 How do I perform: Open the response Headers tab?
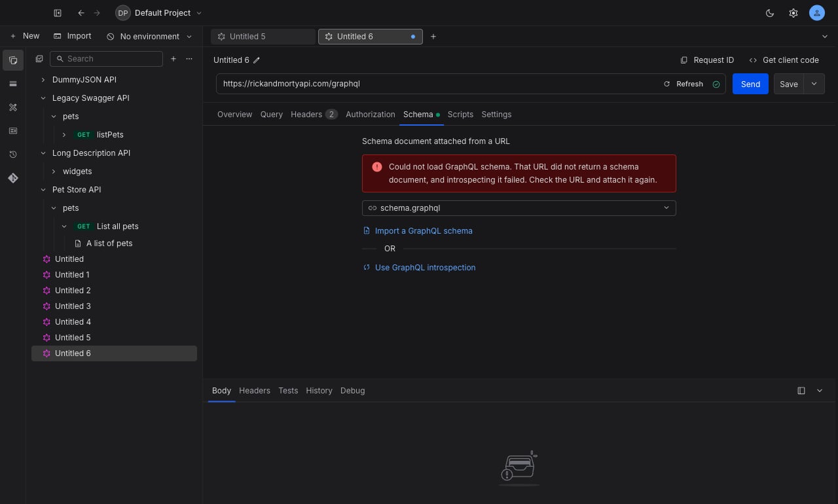pos(255,391)
